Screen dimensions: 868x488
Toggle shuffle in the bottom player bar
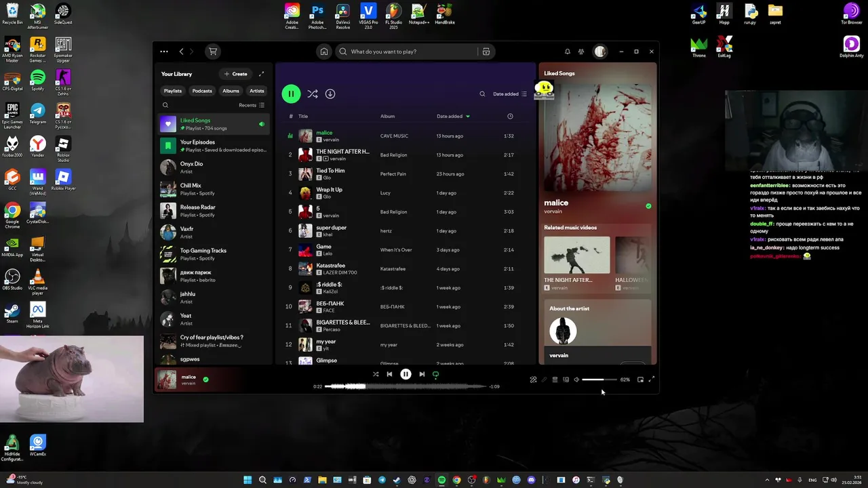(376, 374)
